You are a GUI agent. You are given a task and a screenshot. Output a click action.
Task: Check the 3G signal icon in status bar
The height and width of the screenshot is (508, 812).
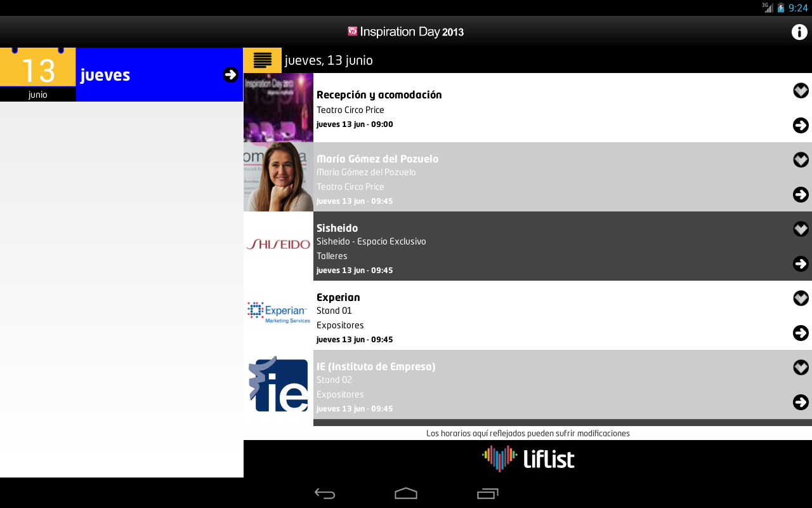tap(768, 8)
